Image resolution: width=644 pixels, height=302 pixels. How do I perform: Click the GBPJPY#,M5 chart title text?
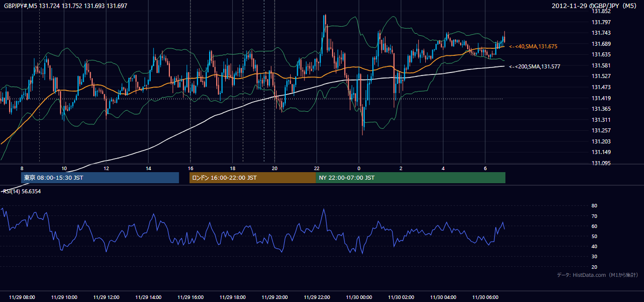66,6
